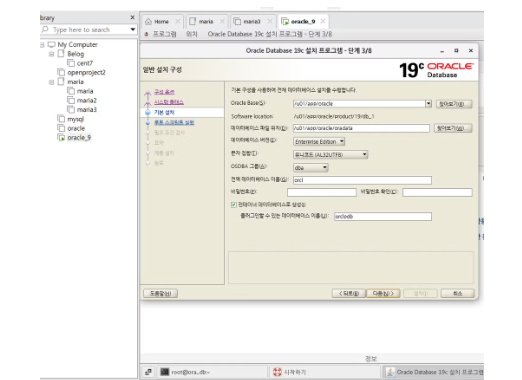Image resolution: width=522 pixels, height=380 pixels.
Task: Select the 기본 설치 step
Action: coord(164,112)
